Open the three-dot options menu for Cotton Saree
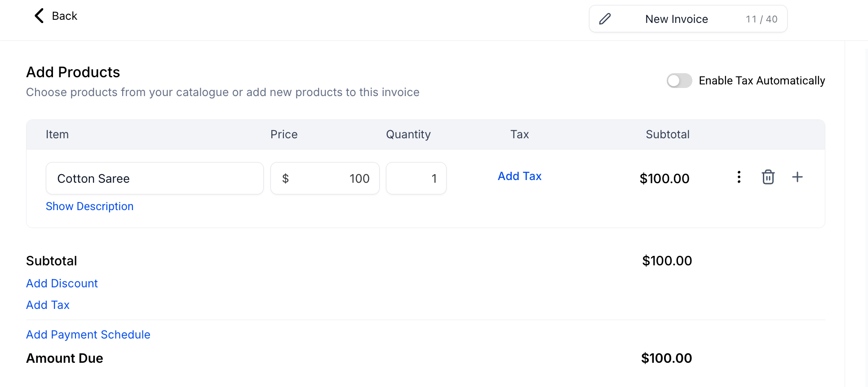 (739, 177)
